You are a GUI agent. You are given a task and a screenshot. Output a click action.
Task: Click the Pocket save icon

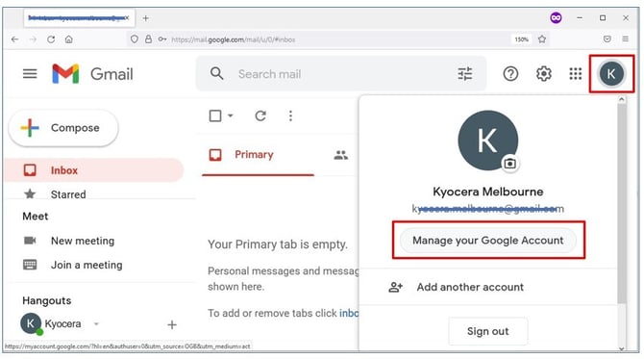point(607,39)
